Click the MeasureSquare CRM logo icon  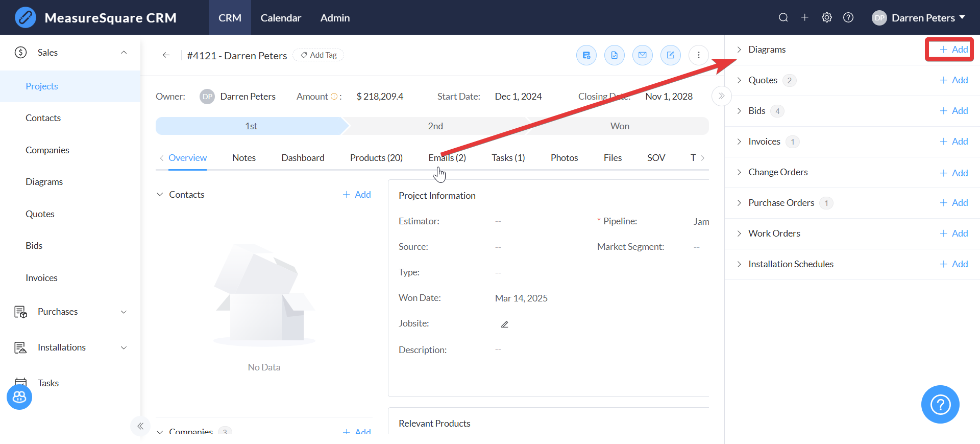[x=26, y=17]
